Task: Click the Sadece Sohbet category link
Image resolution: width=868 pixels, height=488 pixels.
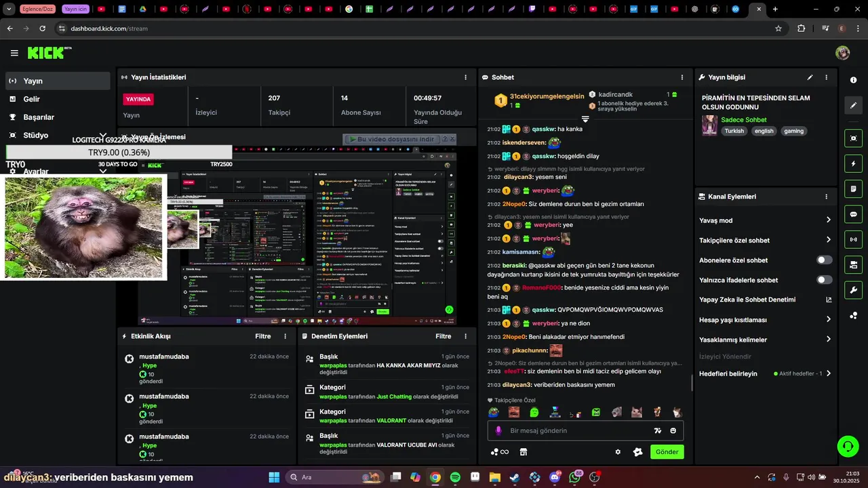Action: coord(744,120)
